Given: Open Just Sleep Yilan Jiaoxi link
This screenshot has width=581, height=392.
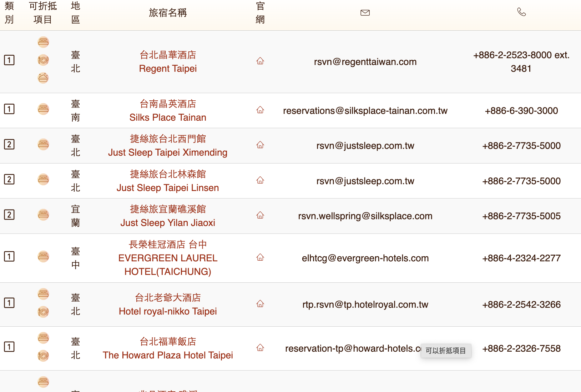Looking at the screenshot, I should [168, 216].
